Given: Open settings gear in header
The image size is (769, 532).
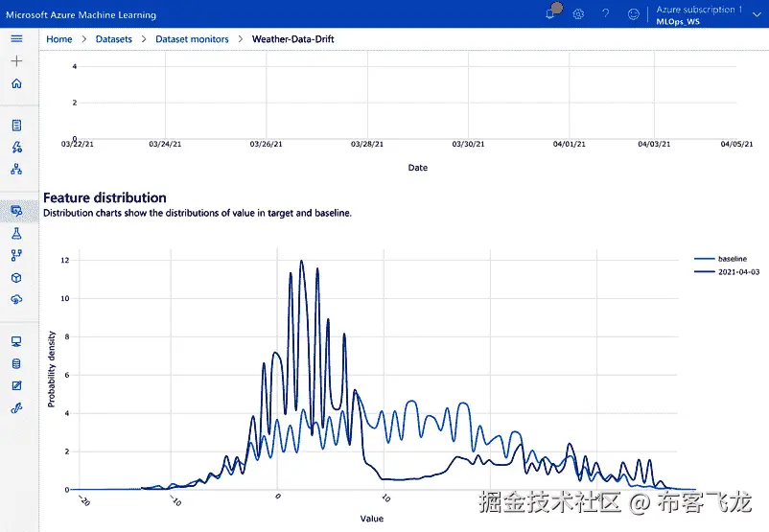Looking at the screenshot, I should pyautogui.click(x=579, y=13).
